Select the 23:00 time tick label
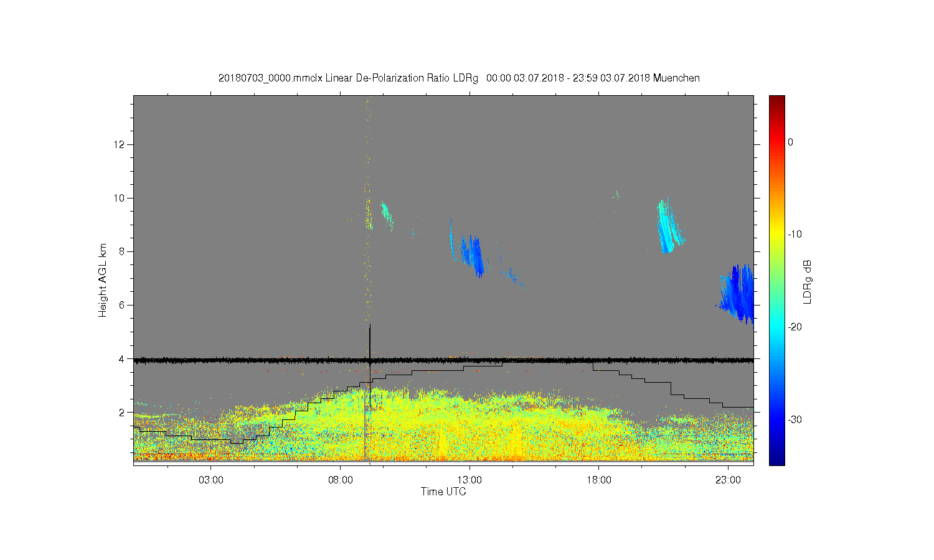Screen dimensions: 934x560 click(x=728, y=480)
